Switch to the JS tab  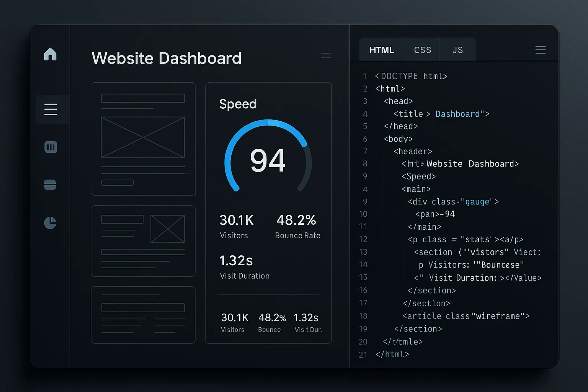tap(458, 50)
